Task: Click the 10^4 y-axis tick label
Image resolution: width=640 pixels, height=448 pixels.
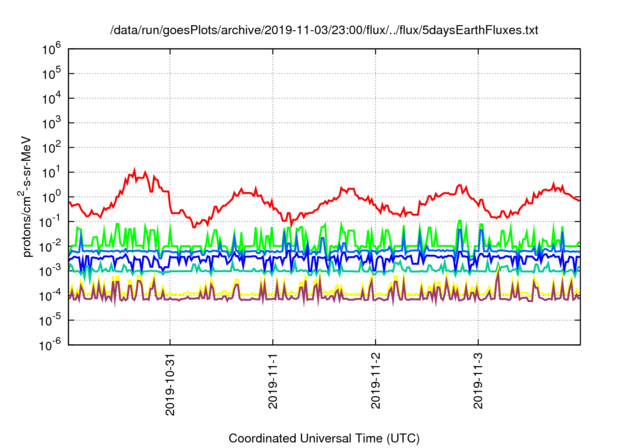Action: tap(51, 99)
